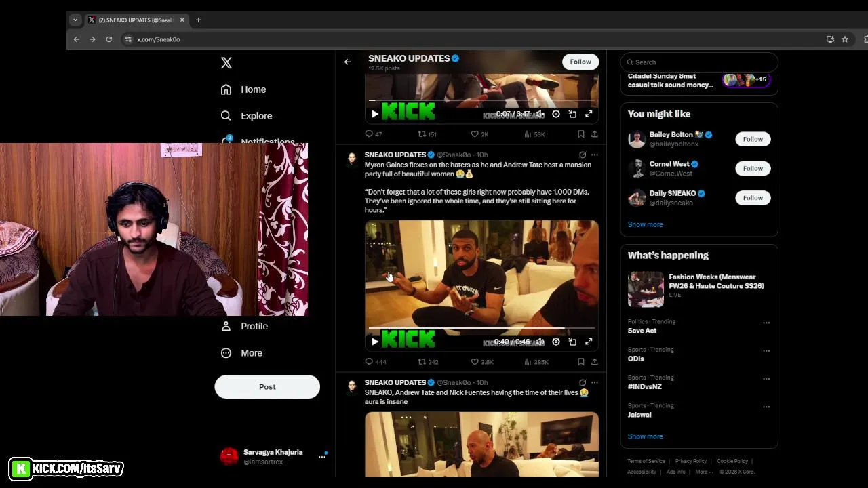Follow Bailey Bolton

(753, 139)
